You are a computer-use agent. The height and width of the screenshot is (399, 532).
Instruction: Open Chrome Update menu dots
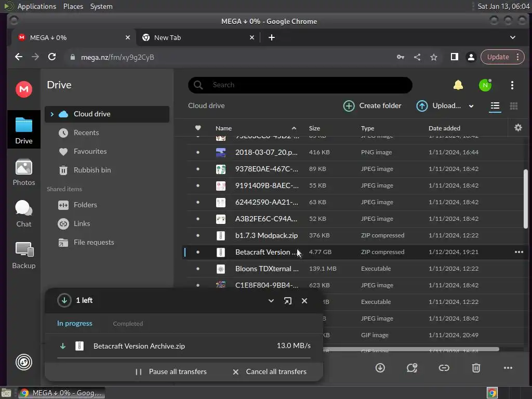coord(517,57)
